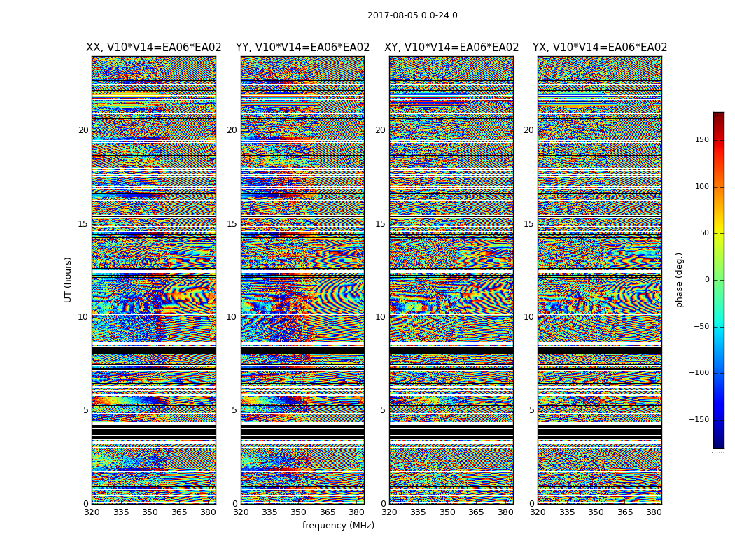Click the colorbar tick labeled 50

point(704,233)
